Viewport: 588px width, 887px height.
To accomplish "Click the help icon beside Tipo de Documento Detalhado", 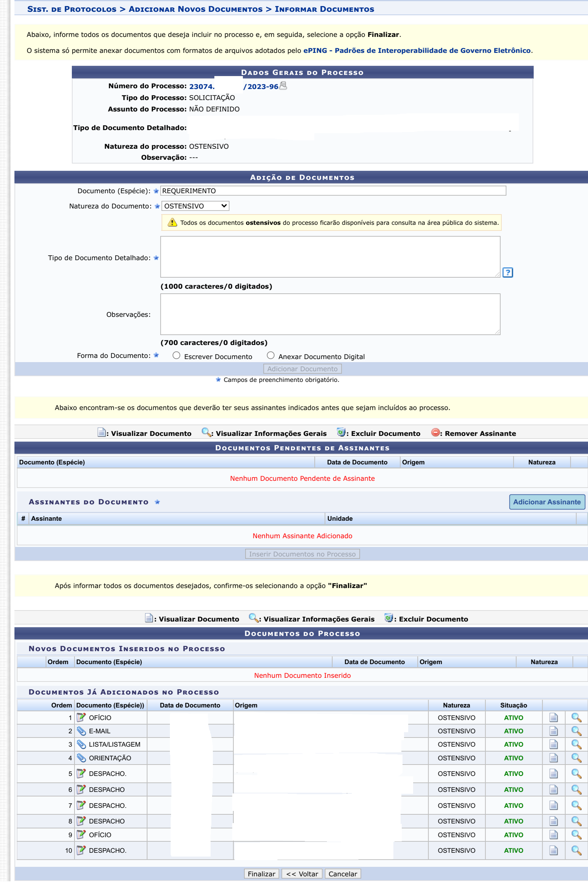I will [x=507, y=272].
